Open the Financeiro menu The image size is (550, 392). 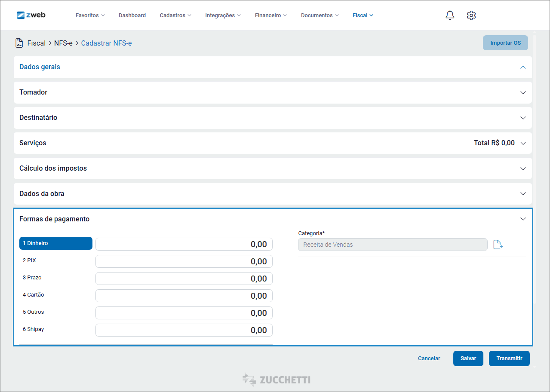point(270,15)
